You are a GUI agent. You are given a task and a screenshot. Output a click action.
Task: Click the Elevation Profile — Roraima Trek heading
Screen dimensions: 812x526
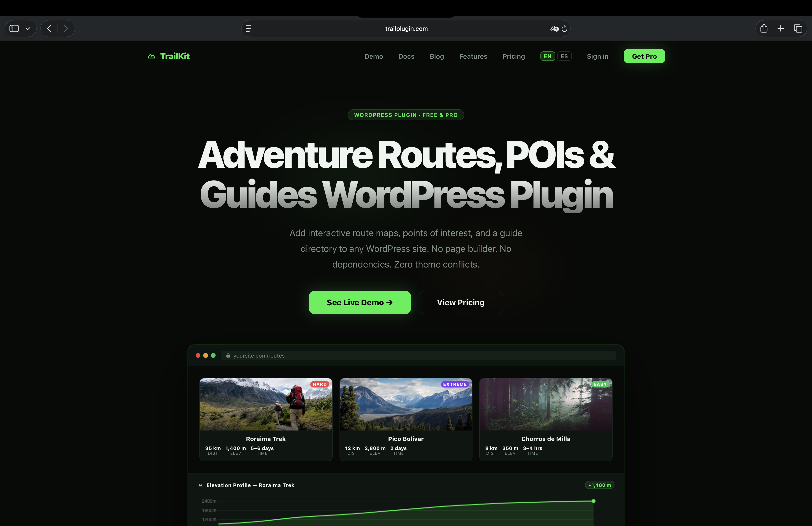(250, 485)
